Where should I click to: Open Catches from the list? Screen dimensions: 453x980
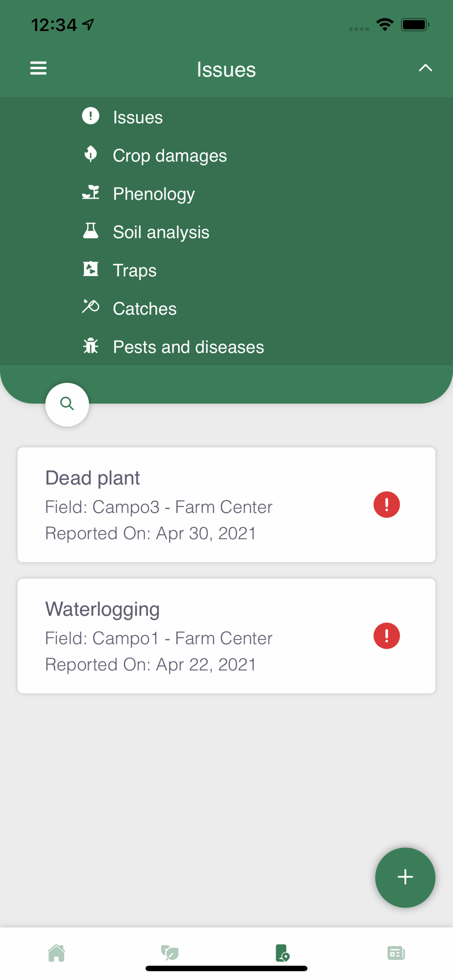click(144, 308)
